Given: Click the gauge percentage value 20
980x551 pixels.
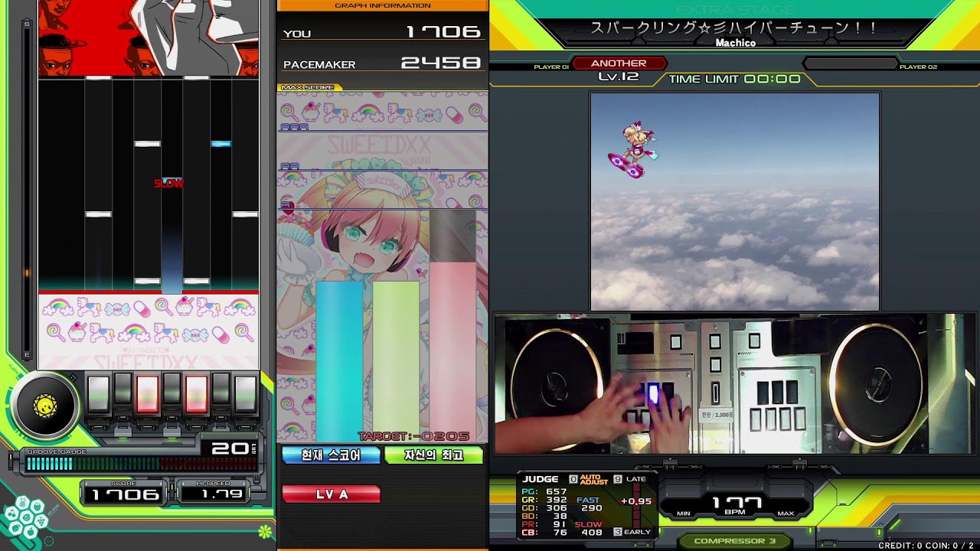Looking at the screenshot, I should 230,448.
